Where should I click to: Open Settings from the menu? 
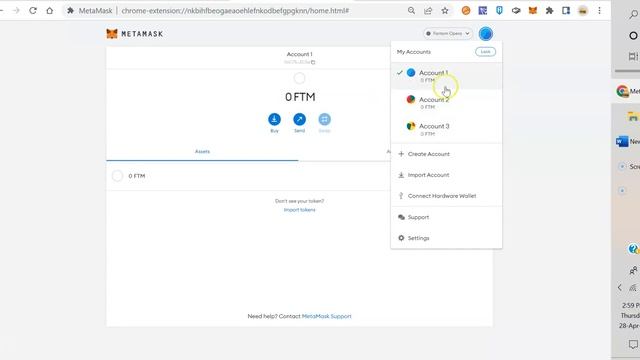[447, 238]
